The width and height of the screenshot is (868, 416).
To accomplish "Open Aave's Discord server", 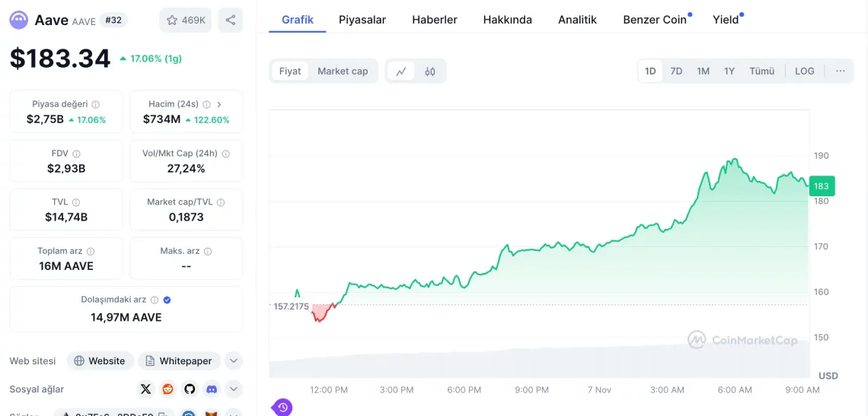I will 212,389.
